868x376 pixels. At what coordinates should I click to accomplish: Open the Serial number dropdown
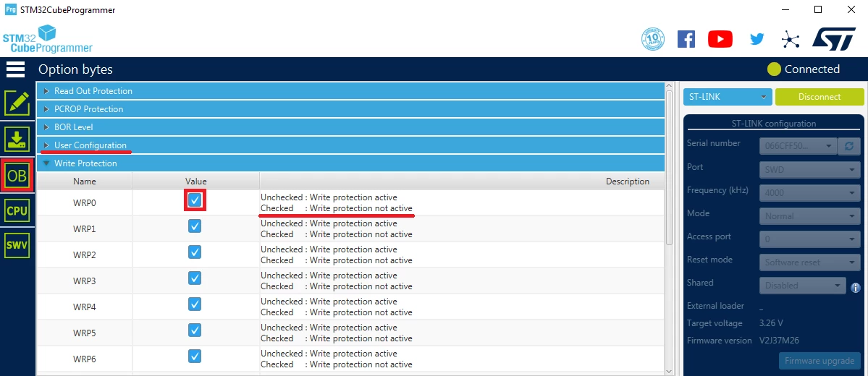[798, 146]
